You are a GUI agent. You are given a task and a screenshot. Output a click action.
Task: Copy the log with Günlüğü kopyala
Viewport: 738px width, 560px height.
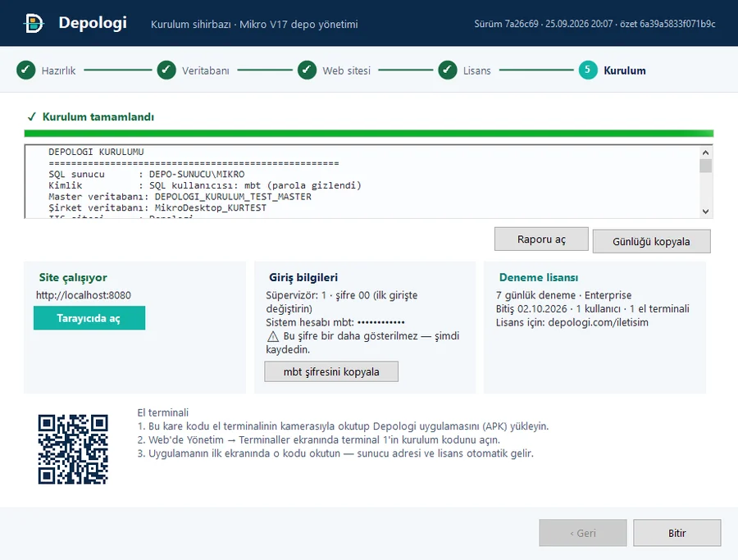coord(651,241)
